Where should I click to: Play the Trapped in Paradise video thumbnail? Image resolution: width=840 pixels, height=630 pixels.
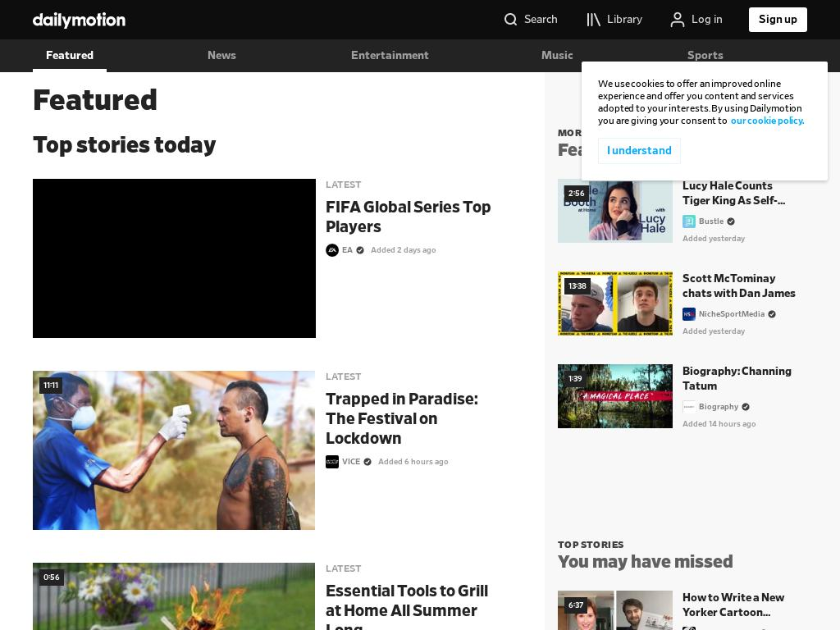[x=174, y=450]
